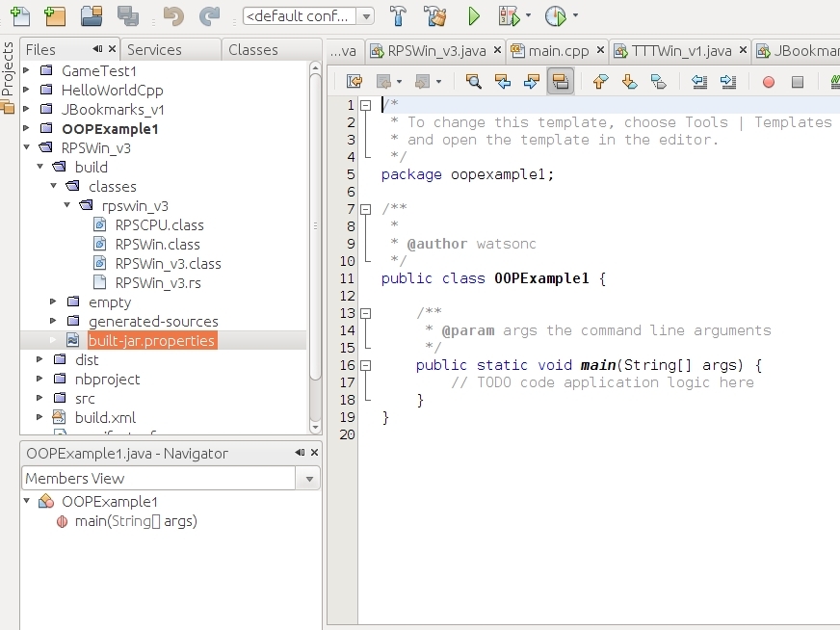The image size is (840, 630).
Task: Open the main.cpp editor tab
Action: [558, 51]
